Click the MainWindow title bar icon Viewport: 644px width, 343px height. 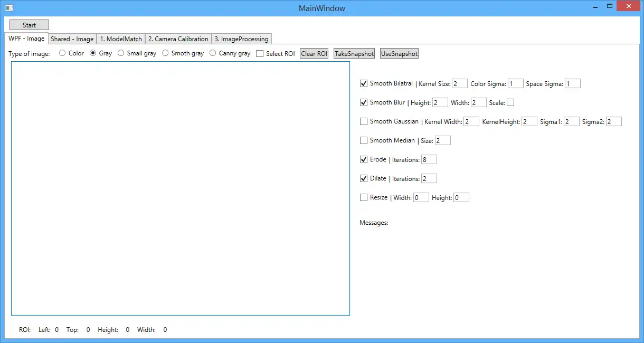(9, 8)
